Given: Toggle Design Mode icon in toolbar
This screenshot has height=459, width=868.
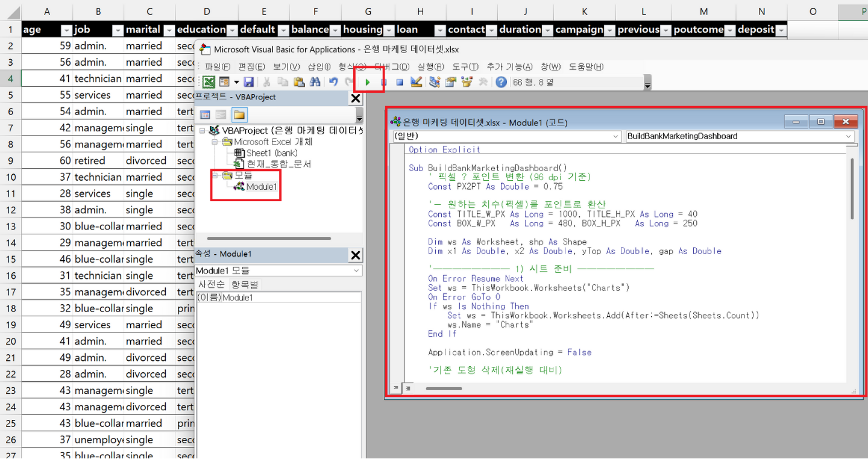Looking at the screenshot, I should click(x=416, y=82).
